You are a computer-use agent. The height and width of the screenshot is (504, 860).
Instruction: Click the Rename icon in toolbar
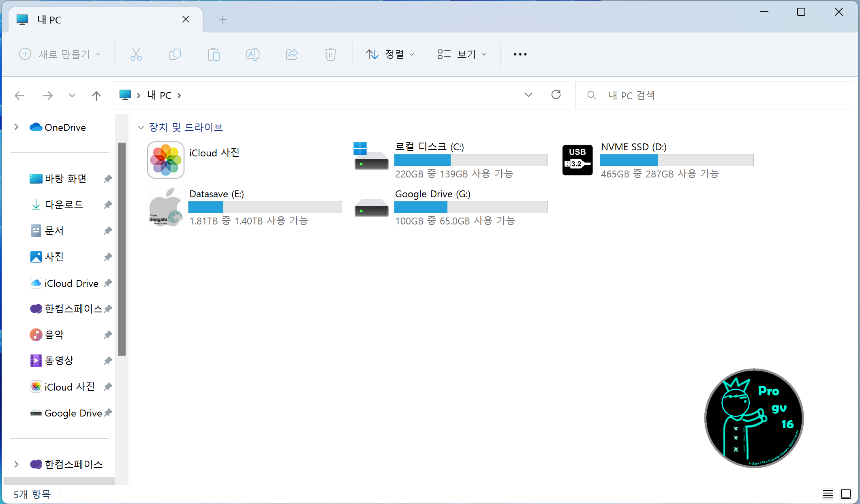252,54
